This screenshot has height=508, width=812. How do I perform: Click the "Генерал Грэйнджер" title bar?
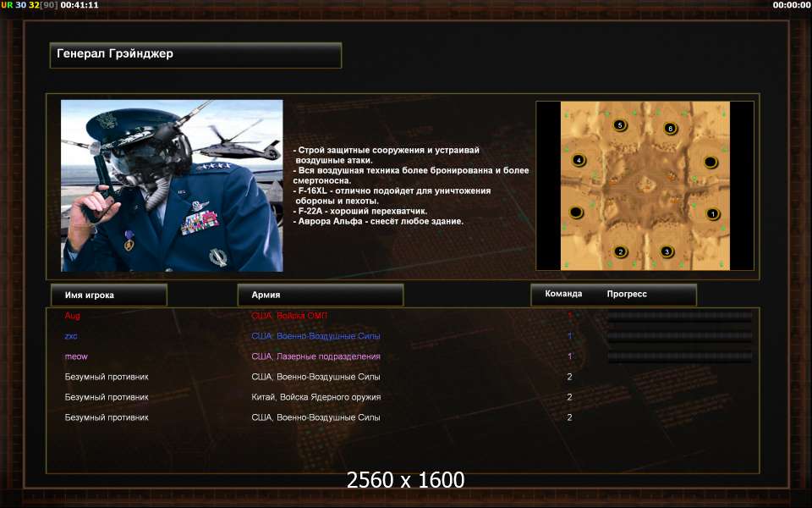click(x=195, y=55)
